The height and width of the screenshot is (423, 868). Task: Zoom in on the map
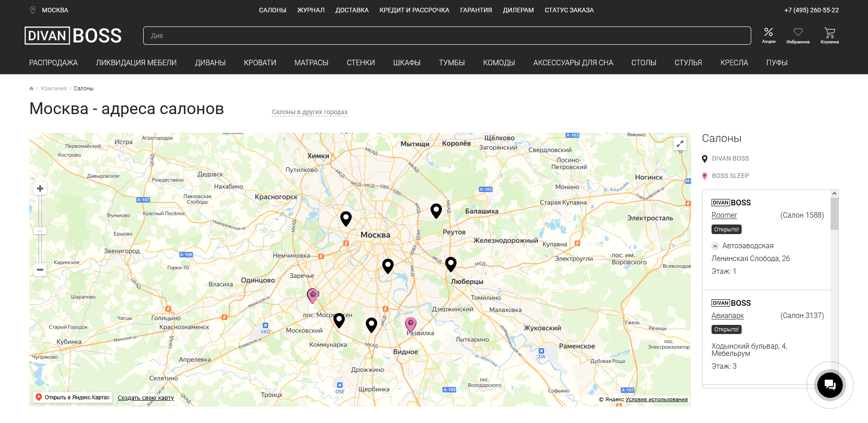[40, 188]
